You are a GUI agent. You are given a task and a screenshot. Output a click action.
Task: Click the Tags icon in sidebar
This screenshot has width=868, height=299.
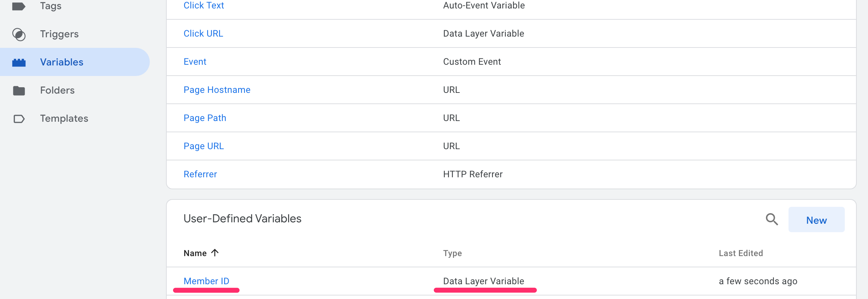19,6
